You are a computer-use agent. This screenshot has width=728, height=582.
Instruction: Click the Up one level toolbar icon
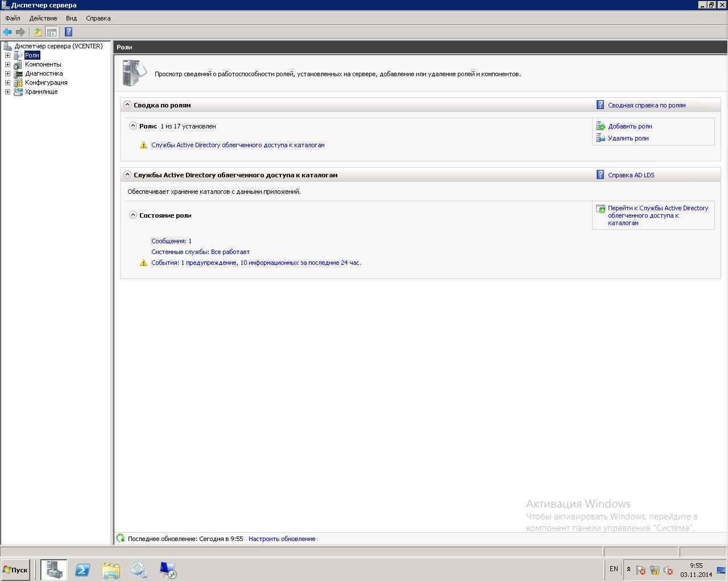38,32
